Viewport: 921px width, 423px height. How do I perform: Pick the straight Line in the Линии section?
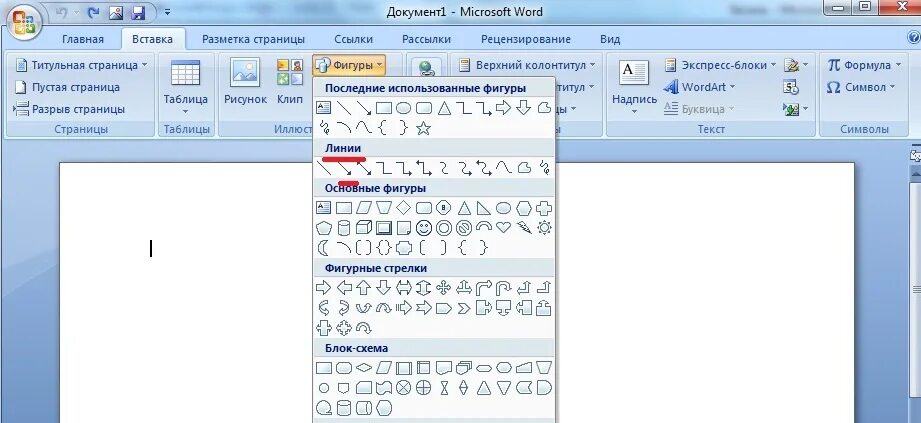click(x=324, y=169)
